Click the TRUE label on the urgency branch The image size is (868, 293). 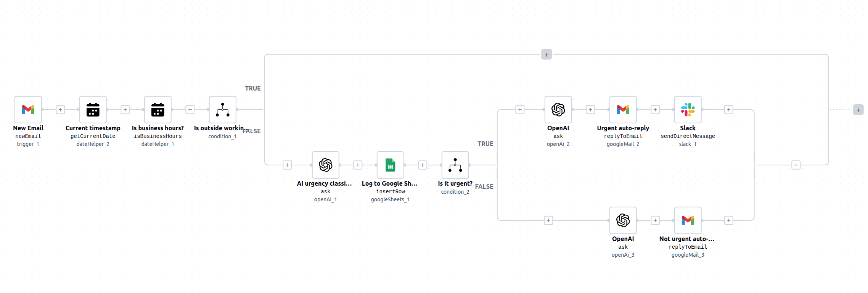click(485, 144)
